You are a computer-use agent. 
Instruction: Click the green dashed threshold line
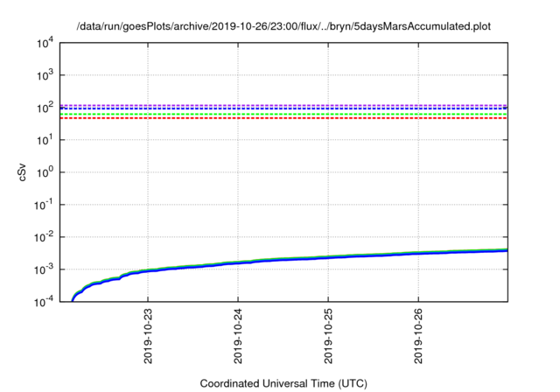pyautogui.click(x=283, y=114)
